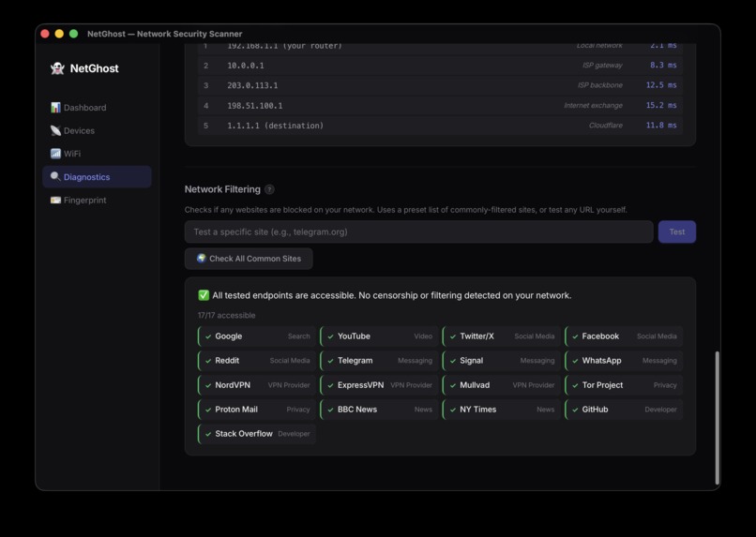This screenshot has width=756, height=537.
Task: Click Check All Common Sites button
Action: 249,259
